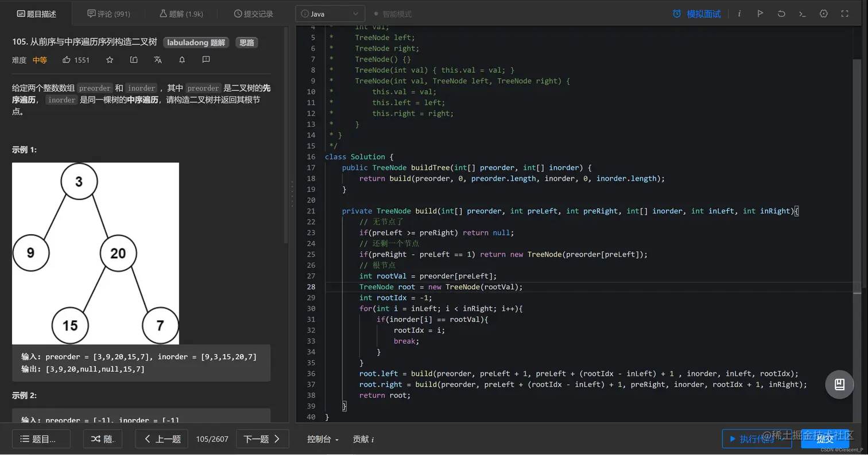Screen dimensions: 868x455
Task: Click the 输出: [3,9,20,null,null,15,7] text
Action: click(83, 369)
